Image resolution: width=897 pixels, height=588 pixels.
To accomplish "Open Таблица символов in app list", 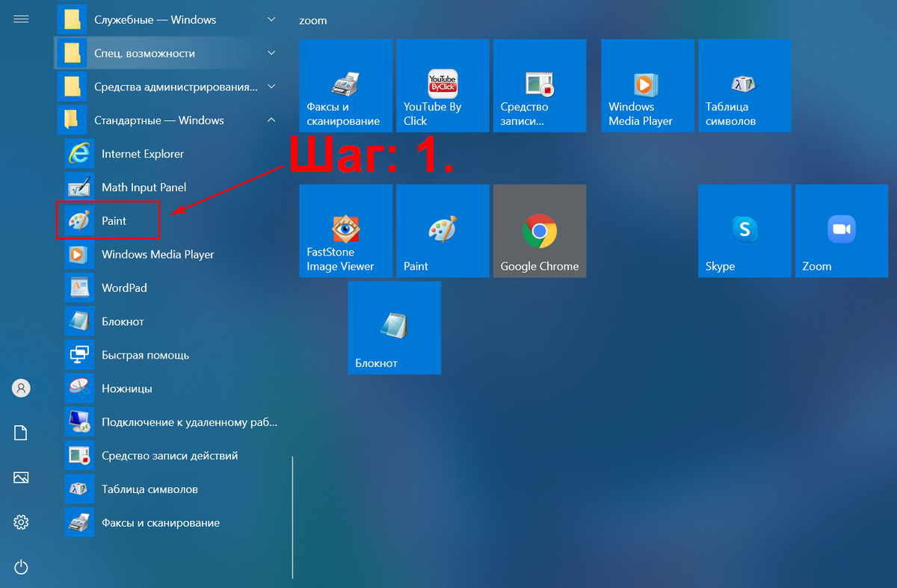I will 170,489.
